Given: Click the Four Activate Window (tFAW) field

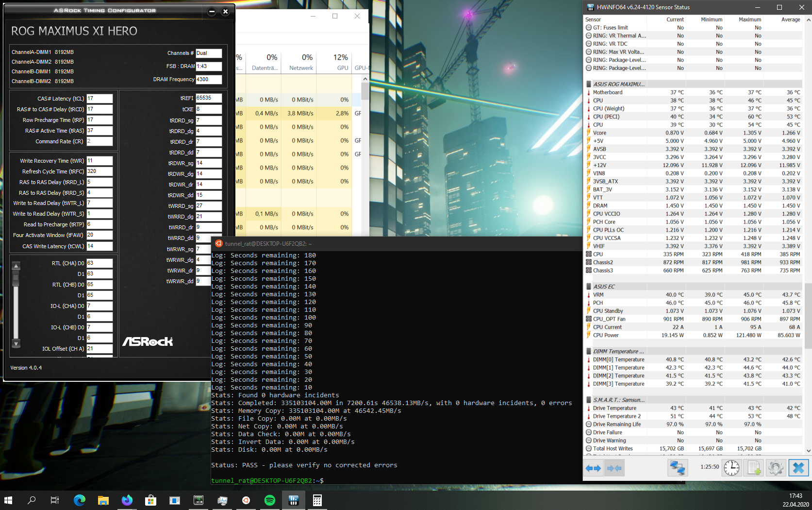Looking at the screenshot, I should (99, 235).
